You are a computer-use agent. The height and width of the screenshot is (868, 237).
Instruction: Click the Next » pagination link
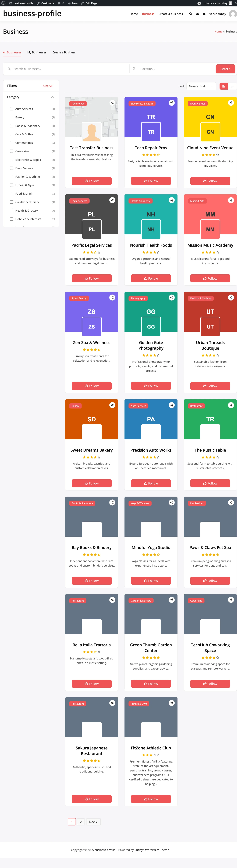tap(93, 822)
